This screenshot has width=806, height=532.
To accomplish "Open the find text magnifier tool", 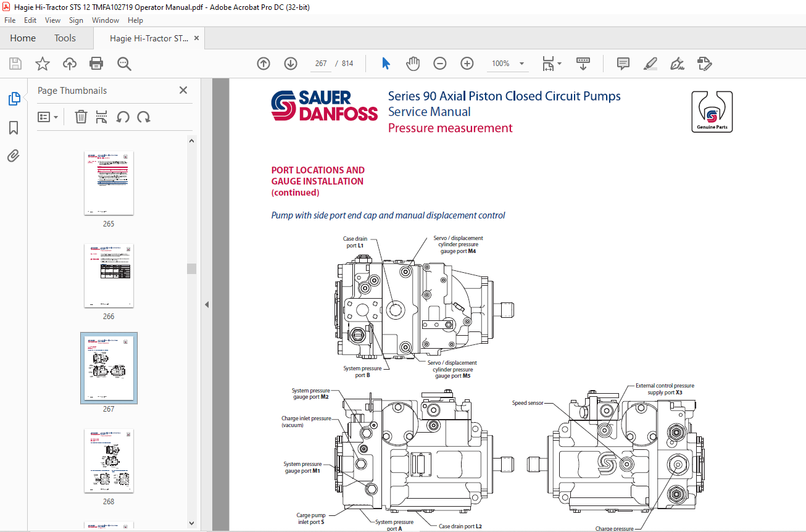I will (x=125, y=64).
